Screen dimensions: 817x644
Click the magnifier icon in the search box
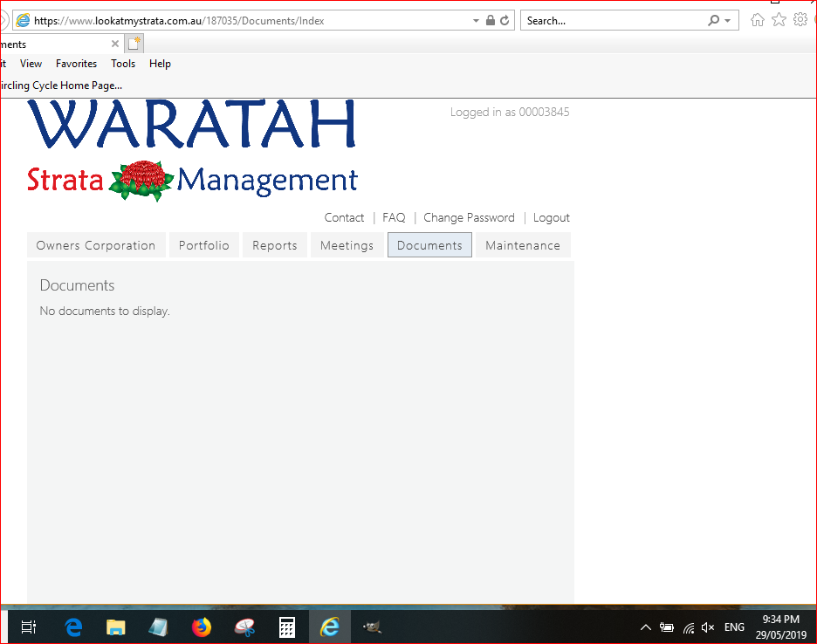714,21
